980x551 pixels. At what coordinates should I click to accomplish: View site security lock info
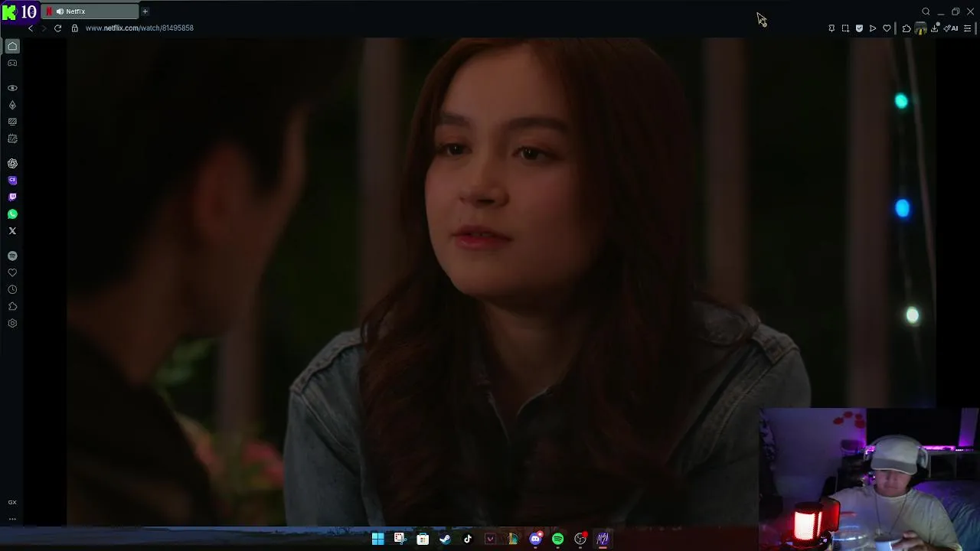(74, 28)
